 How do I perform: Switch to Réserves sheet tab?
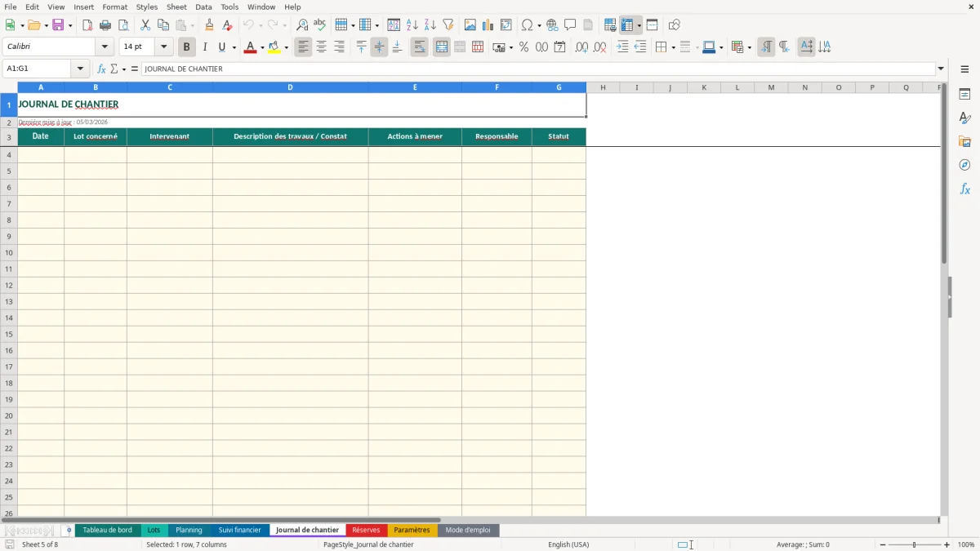pos(366,531)
